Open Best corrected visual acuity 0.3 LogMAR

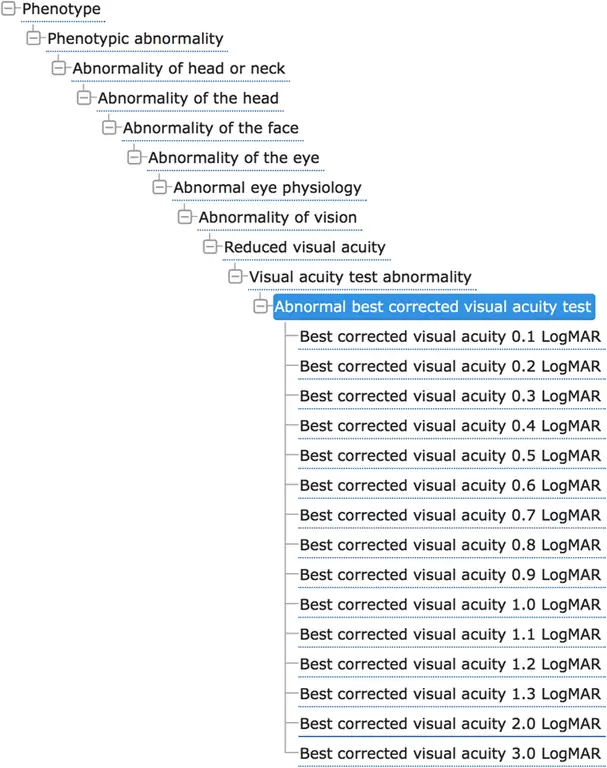[450, 396]
